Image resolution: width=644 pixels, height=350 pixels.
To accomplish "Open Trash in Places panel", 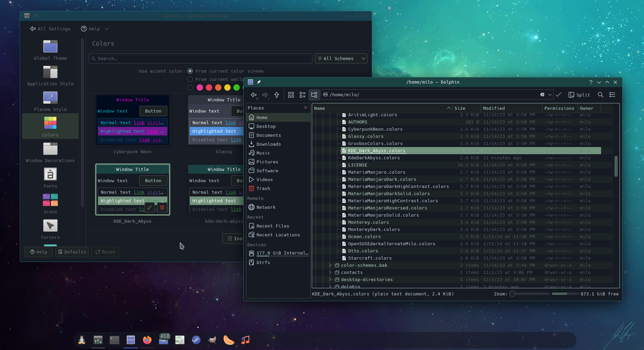I will [x=278, y=188].
